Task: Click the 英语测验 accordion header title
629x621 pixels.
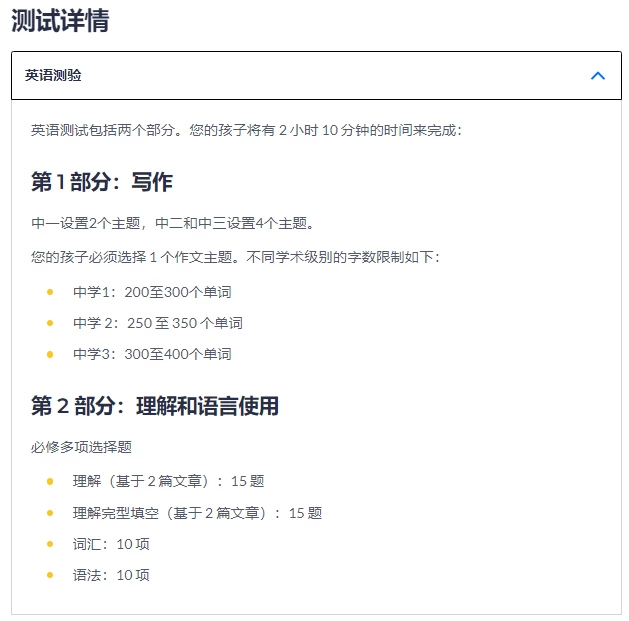Action: pos(53,75)
